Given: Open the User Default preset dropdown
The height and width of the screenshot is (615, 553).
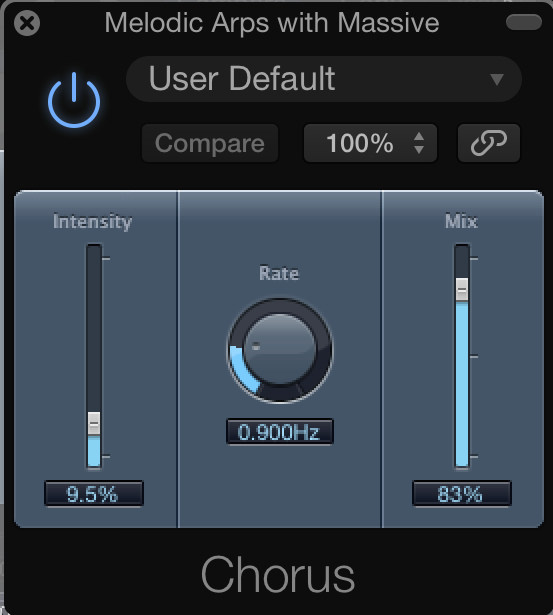Looking at the screenshot, I should click(324, 79).
